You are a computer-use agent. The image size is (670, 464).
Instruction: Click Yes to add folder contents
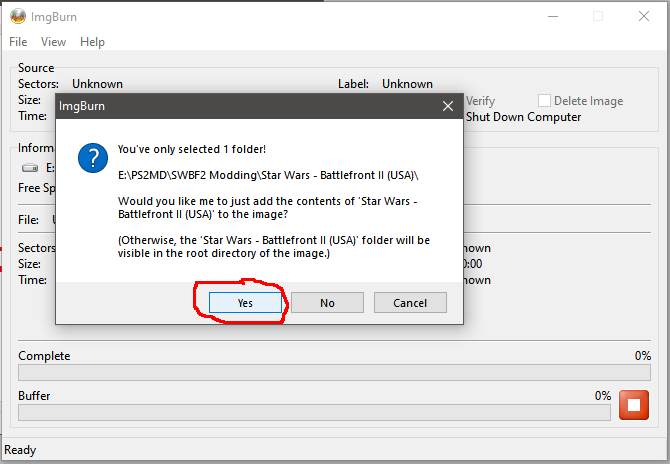[245, 302]
